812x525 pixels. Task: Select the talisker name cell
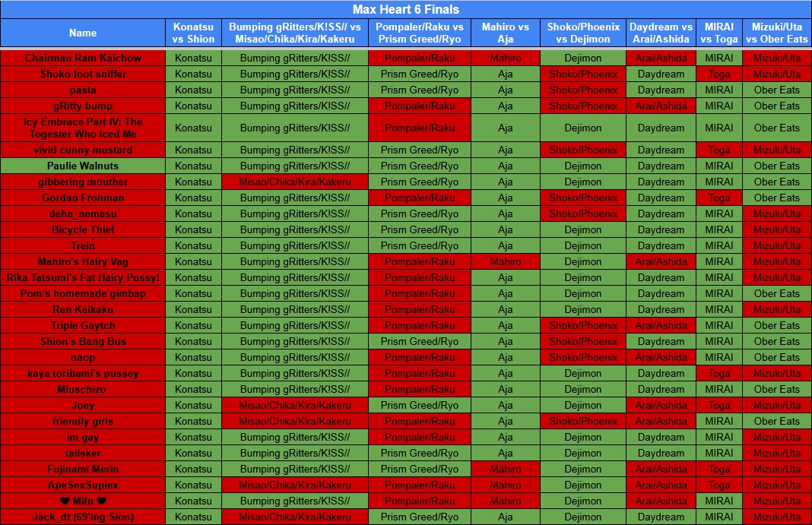83,453
